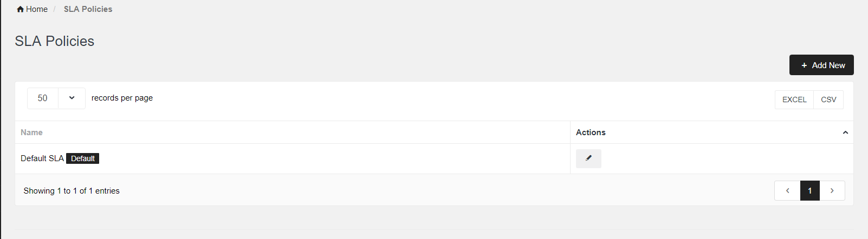Click the 'records per page' label

(x=122, y=98)
